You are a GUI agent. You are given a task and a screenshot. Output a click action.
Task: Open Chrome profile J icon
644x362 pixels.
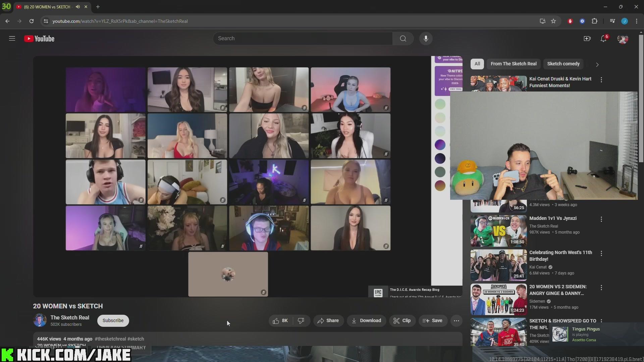(x=624, y=21)
